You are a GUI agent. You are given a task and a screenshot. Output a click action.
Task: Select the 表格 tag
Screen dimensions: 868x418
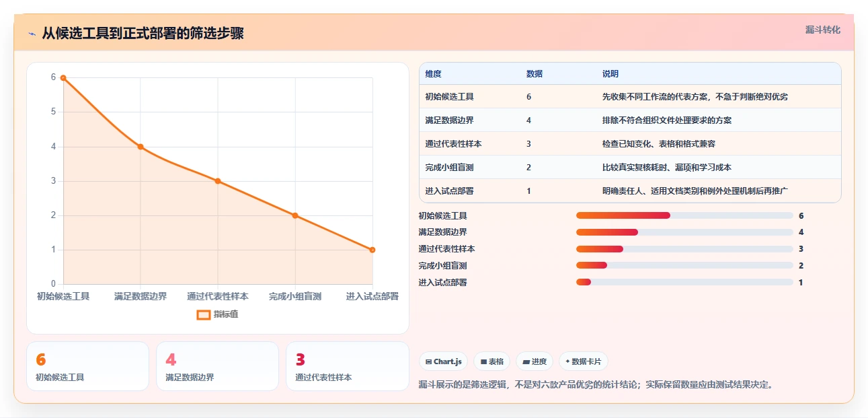(492, 361)
